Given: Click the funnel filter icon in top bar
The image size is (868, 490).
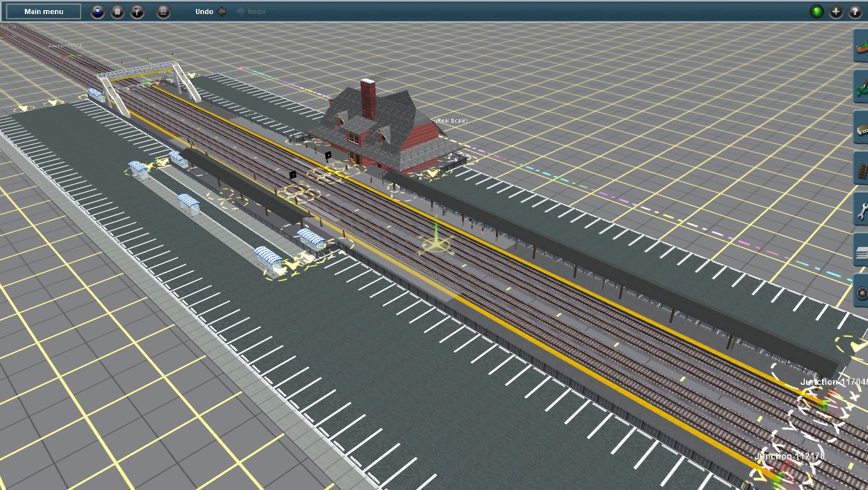Looking at the screenshot, I should click(137, 11).
